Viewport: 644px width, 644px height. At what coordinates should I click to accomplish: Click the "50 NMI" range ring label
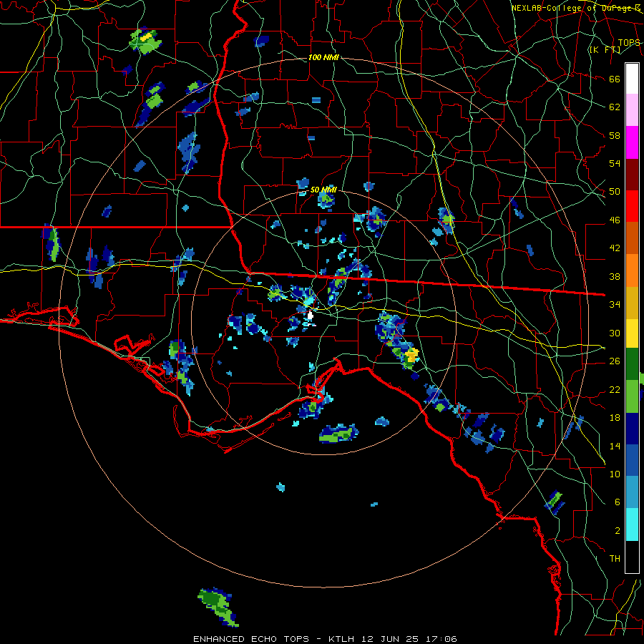(x=323, y=190)
